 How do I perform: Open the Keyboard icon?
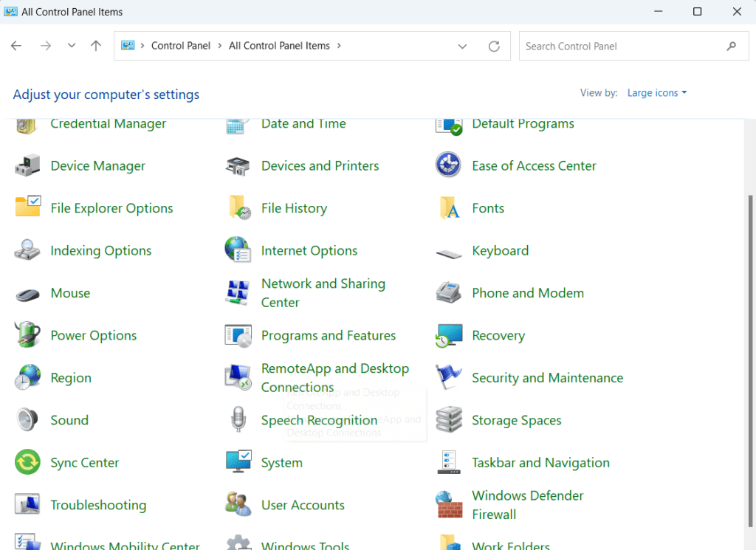449,253
